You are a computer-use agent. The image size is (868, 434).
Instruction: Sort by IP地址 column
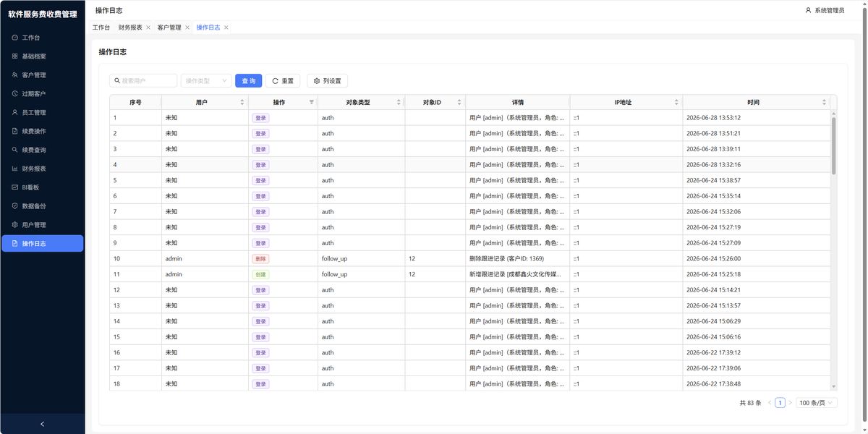point(676,103)
